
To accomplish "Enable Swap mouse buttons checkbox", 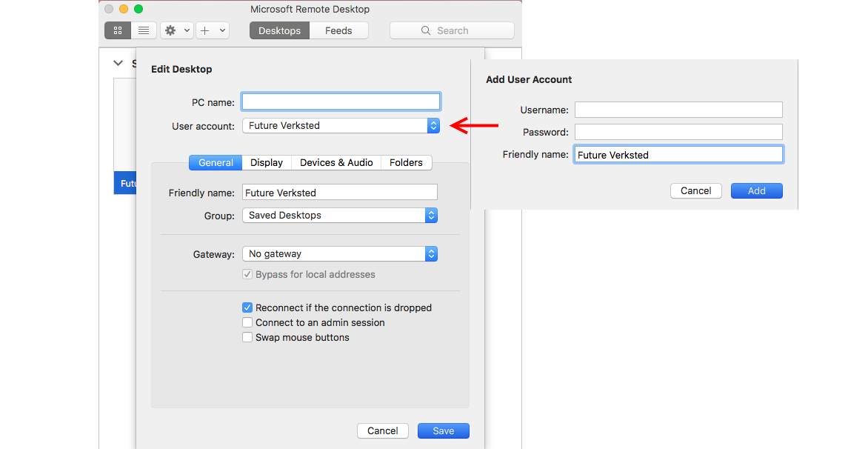I will (247, 337).
